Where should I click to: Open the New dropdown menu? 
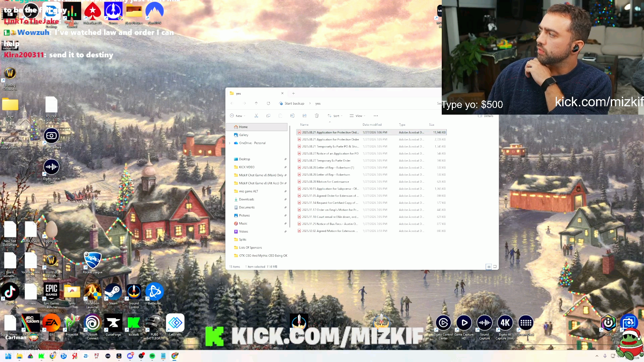(237, 116)
